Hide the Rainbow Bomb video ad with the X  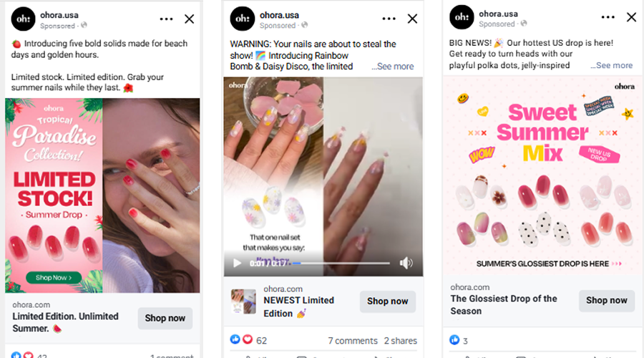pos(412,19)
